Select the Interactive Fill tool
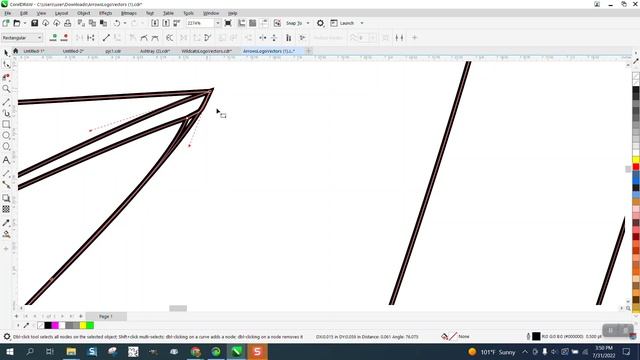640x360 pixels. coord(6,234)
